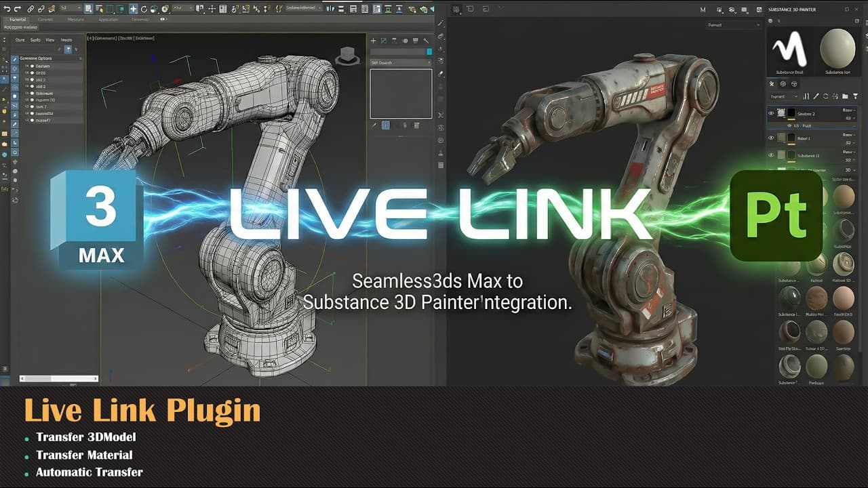The image size is (868, 488).
Task: Open blend mode dropdown on Rabat 1 layer
Action: pos(849,135)
